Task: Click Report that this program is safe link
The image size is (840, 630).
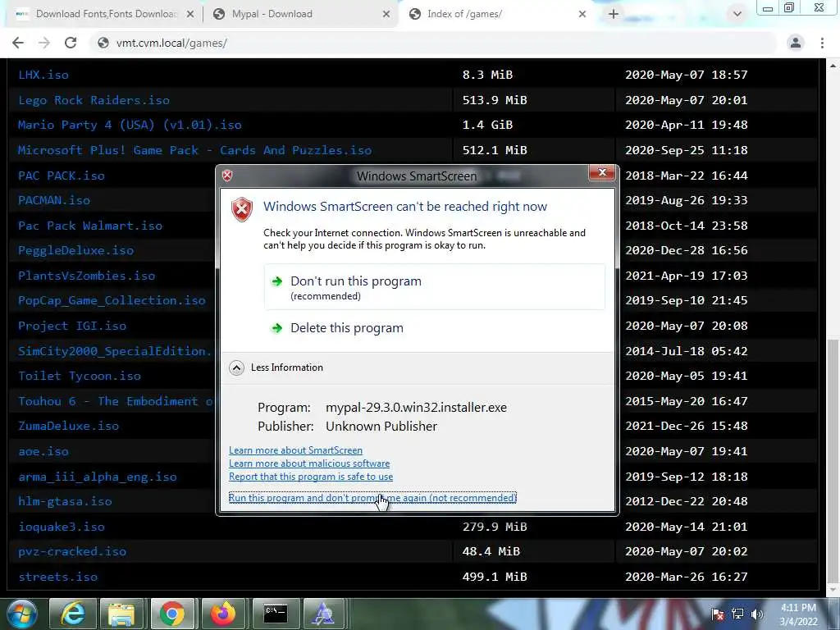Action: [x=311, y=477]
